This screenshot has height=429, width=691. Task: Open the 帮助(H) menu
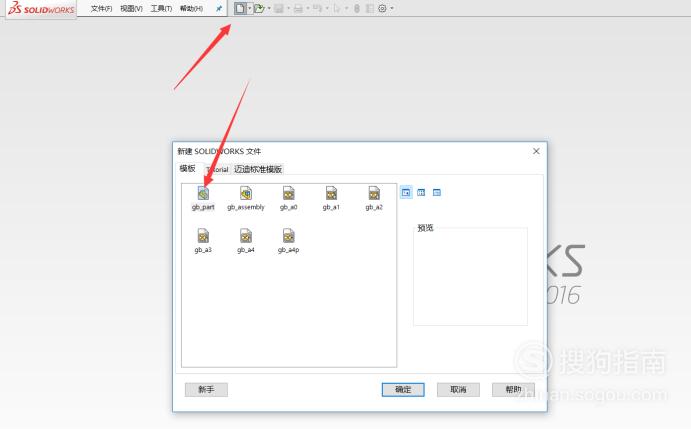click(x=191, y=8)
